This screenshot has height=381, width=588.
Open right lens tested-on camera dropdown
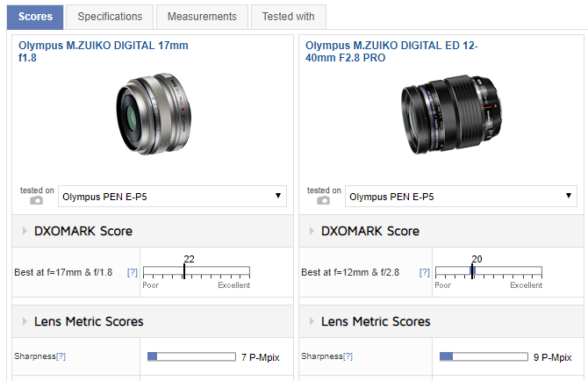[x=460, y=197]
